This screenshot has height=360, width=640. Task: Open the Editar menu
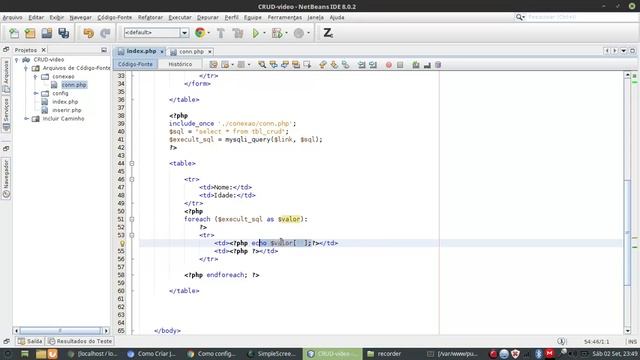pos(36,18)
